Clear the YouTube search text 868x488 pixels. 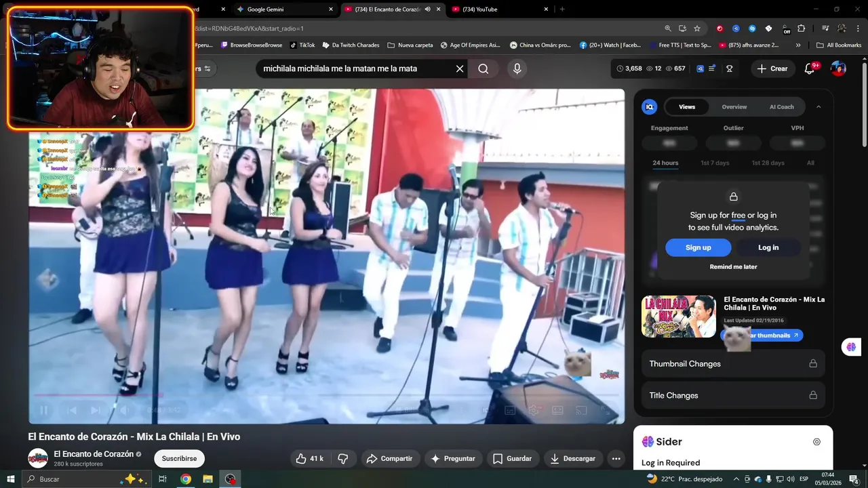point(459,68)
